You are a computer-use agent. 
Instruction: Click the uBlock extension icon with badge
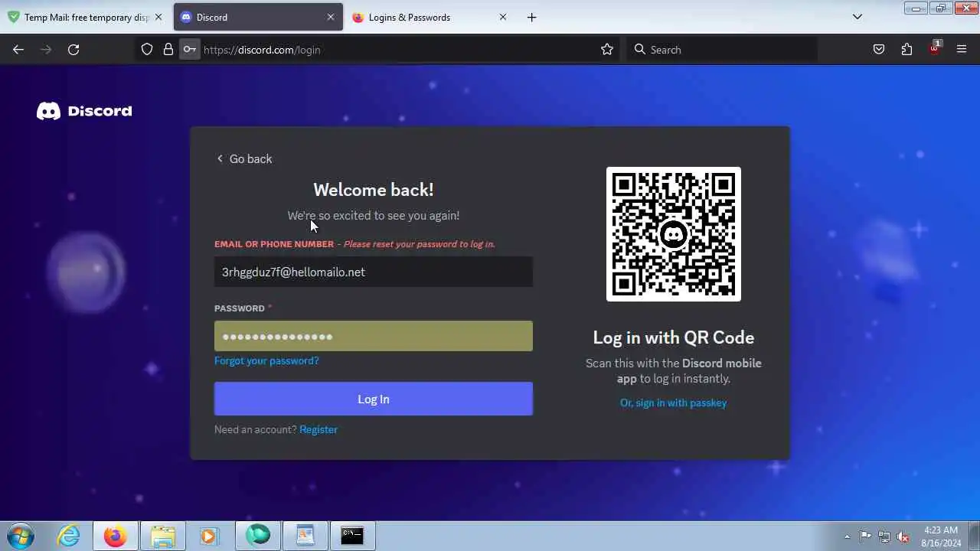(x=934, y=49)
